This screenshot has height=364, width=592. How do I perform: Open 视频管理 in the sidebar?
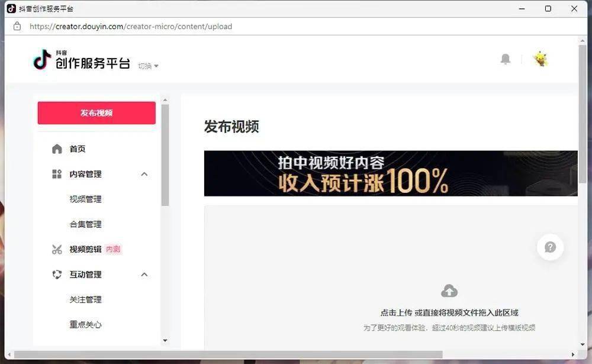[x=85, y=199]
